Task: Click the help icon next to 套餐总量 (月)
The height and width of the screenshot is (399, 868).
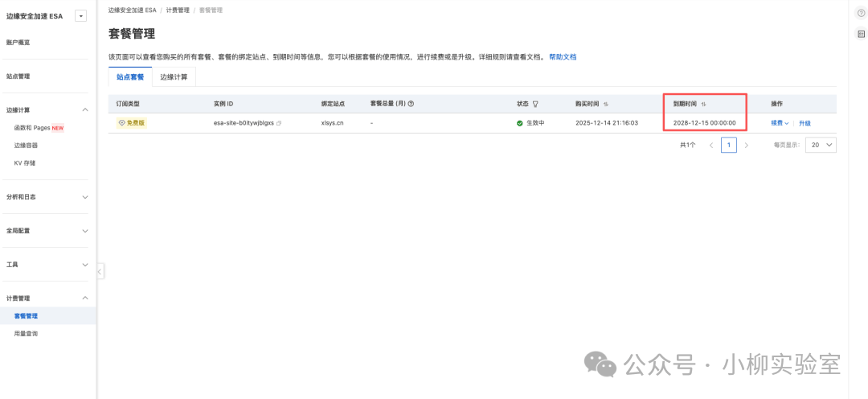Action: click(411, 104)
